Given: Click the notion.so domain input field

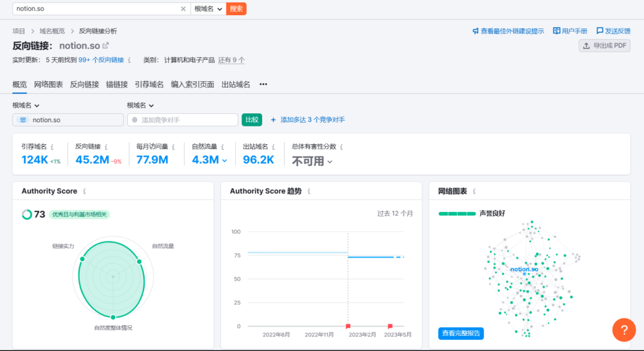Looking at the screenshot, I should (68, 120).
